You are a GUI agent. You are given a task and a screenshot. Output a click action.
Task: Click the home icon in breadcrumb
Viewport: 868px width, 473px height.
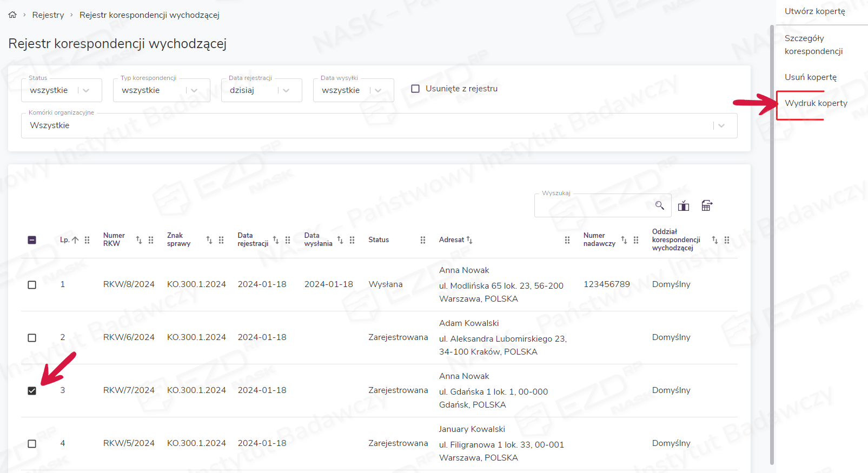tap(12, 15)
